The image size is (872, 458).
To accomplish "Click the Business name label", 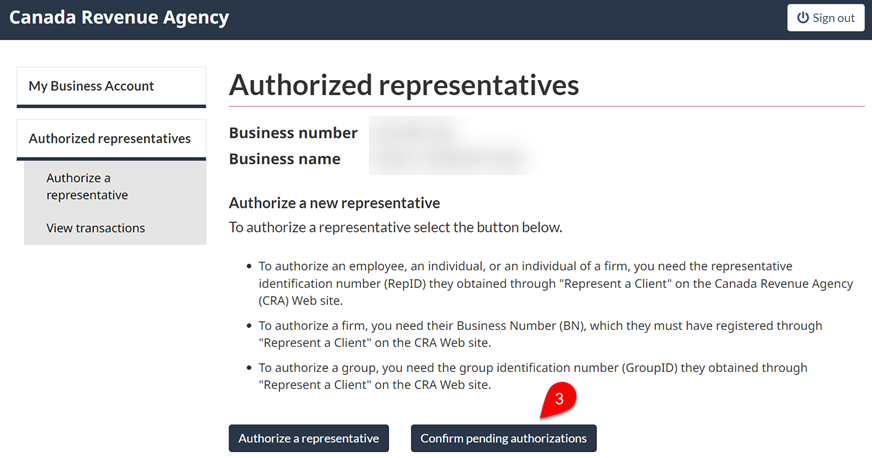I will [x=285, y=159].
